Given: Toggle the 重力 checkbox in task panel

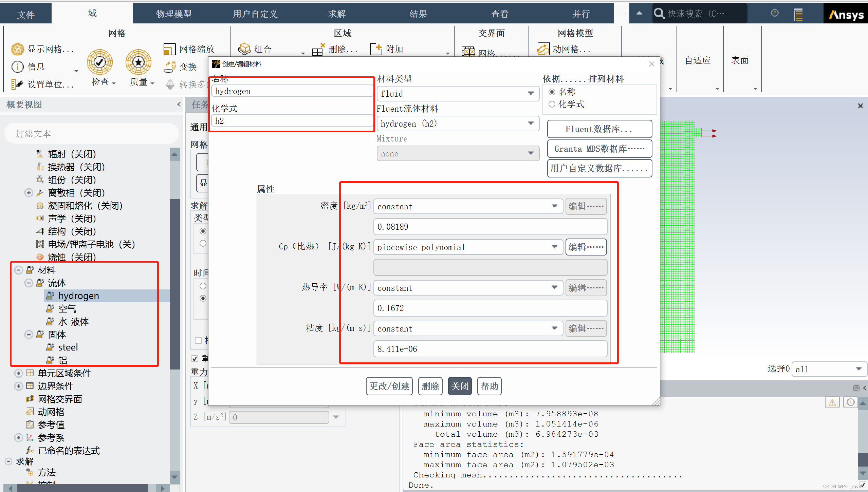Looking at the screenshot, I should tap(195, 359).
